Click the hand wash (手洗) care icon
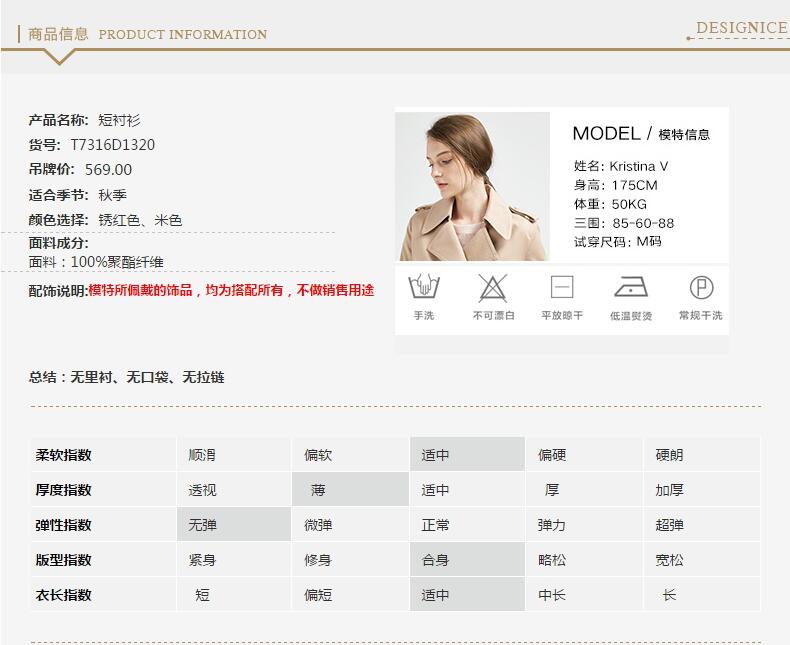 coord(424,288)
